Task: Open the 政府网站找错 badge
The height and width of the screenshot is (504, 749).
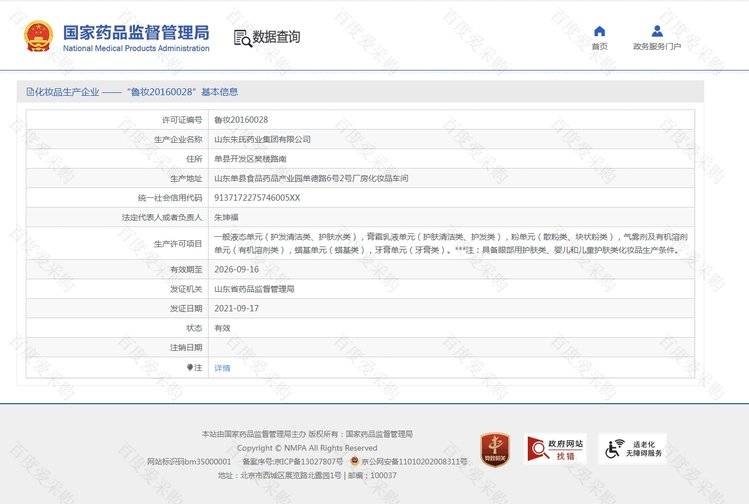Action: 556,448
